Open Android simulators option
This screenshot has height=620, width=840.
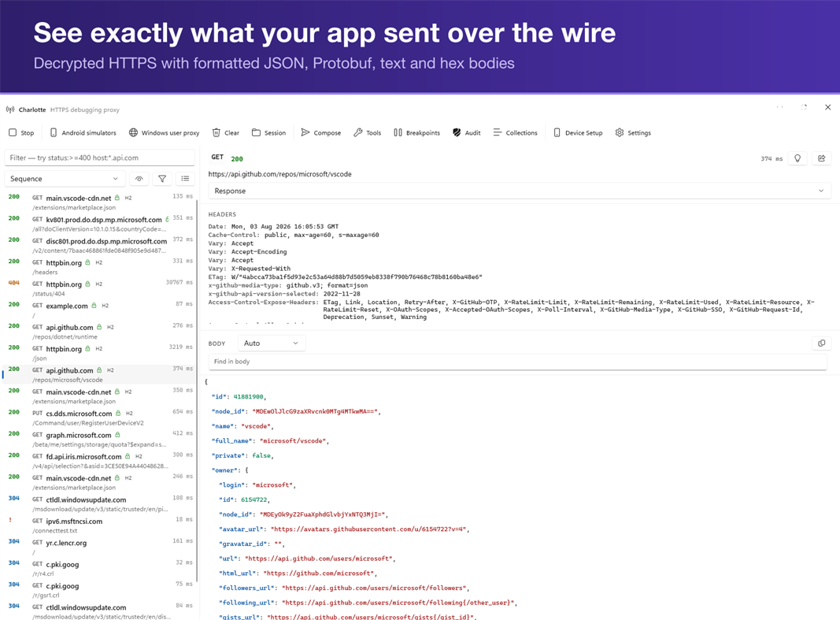[83, 133]
